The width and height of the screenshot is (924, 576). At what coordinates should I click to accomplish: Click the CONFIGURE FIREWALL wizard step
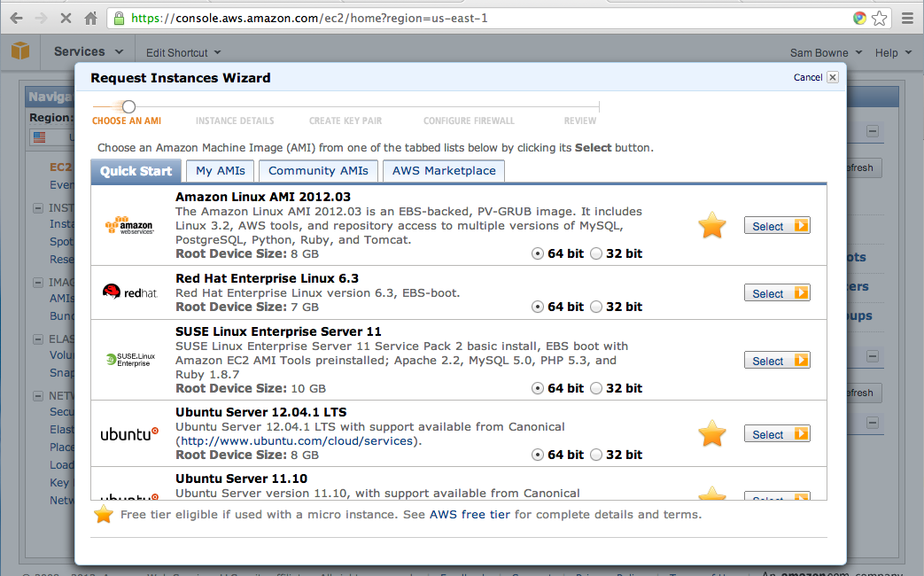[x=469, y=121]
